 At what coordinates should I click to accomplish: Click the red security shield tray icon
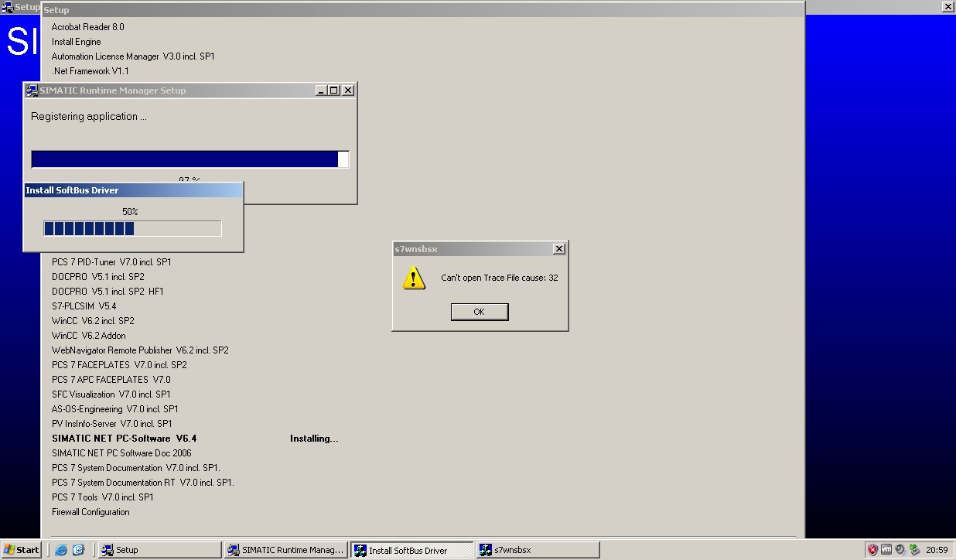click(872, 550)
